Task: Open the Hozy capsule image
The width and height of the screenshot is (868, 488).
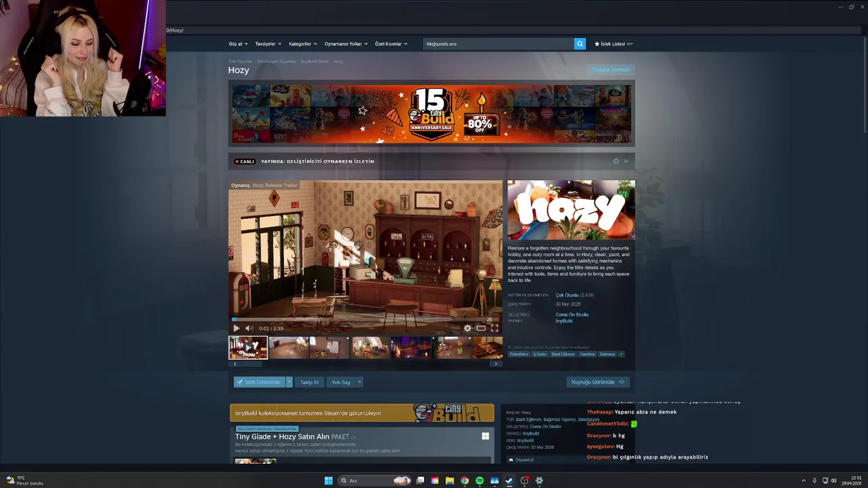Action: coord(571,210)
